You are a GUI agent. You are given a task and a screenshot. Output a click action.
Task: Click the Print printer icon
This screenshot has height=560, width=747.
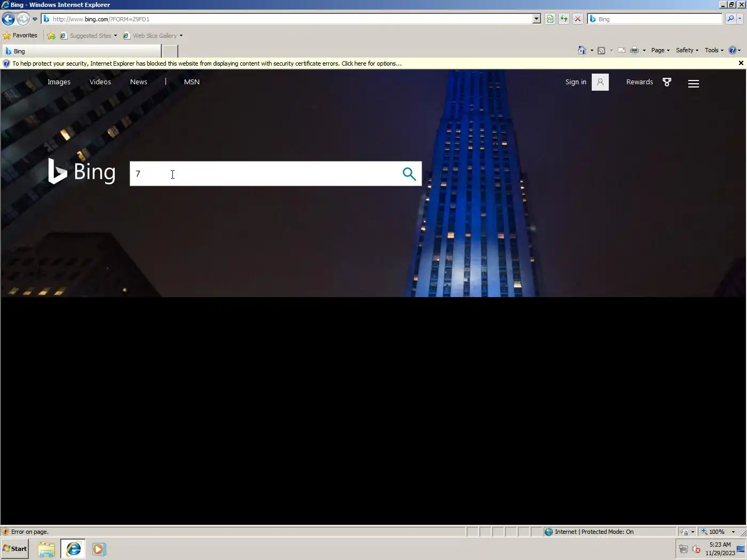coord(634,51)
